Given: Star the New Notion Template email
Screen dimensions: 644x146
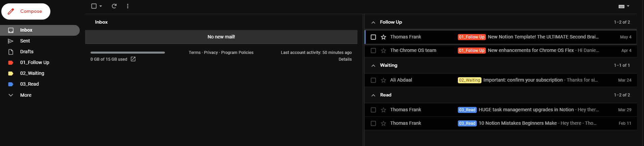Looking at the screenshot, I should (x=383, y=37).
